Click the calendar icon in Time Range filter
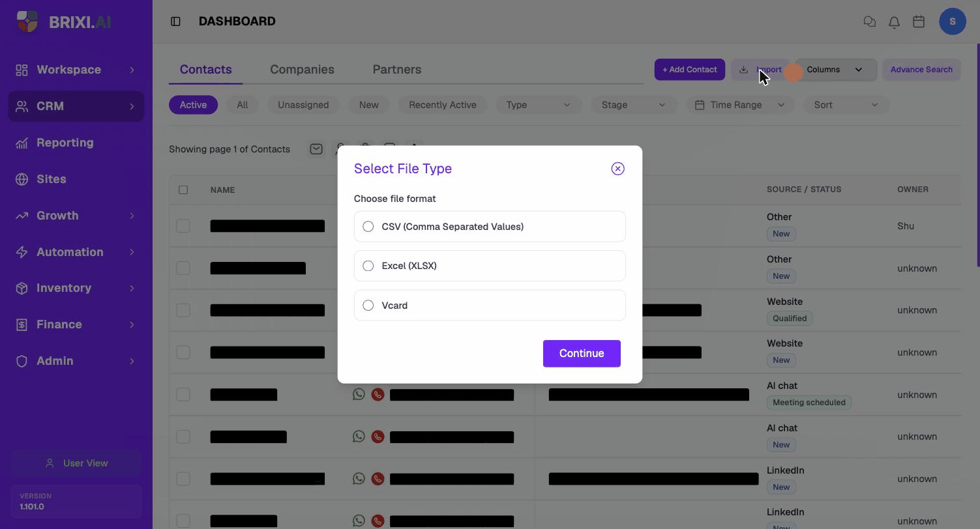980x529 pixels. [700, 105]
